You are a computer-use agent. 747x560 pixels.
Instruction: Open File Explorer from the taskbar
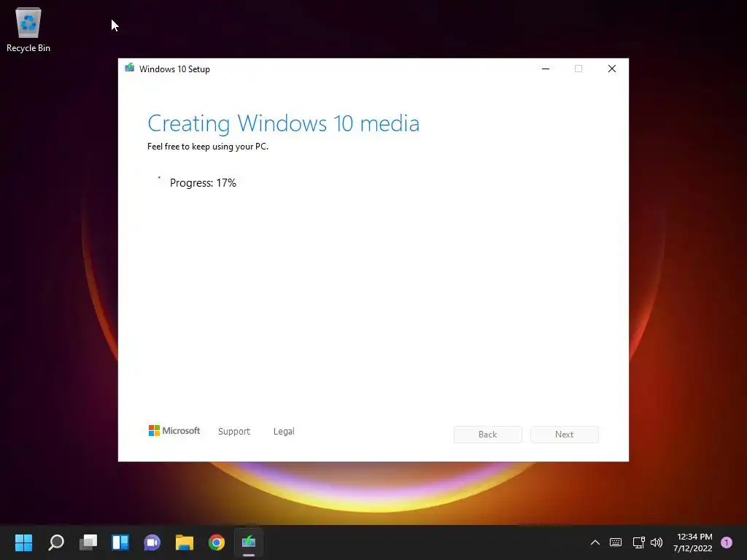coord(185,542)
